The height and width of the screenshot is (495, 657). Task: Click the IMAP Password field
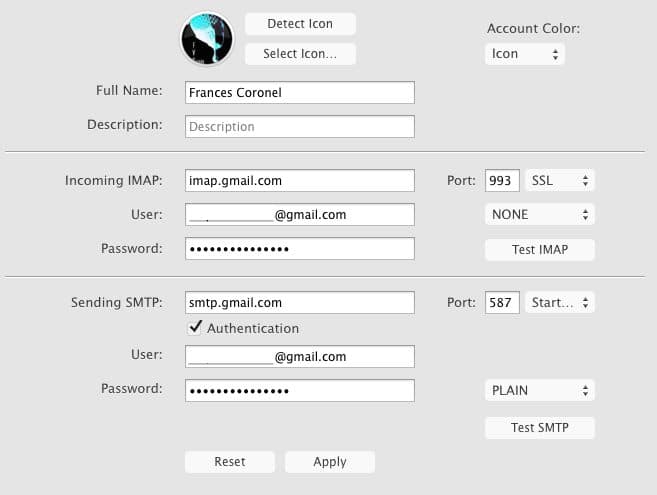pos(300,249)
